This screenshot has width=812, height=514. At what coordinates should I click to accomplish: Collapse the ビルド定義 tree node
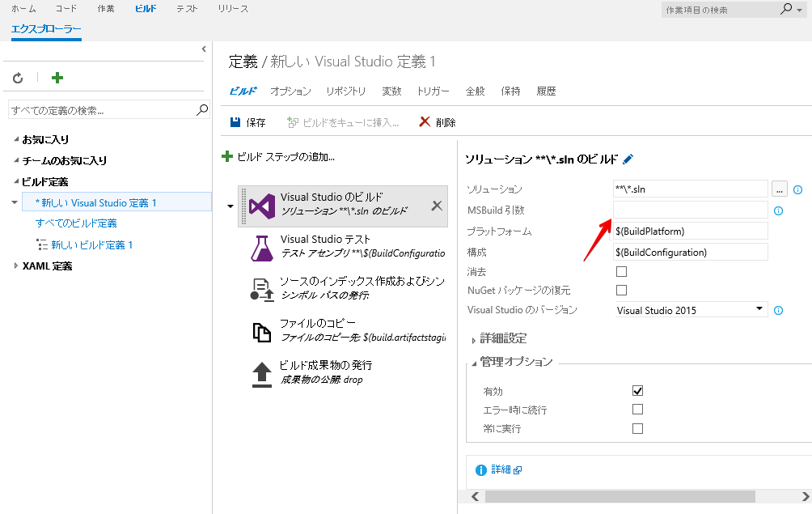16,181
